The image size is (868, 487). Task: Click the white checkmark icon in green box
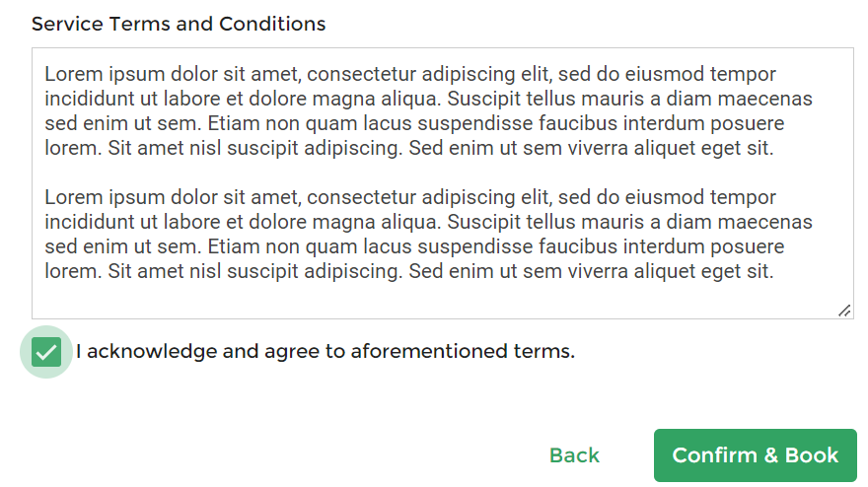(x=46, y=352)
